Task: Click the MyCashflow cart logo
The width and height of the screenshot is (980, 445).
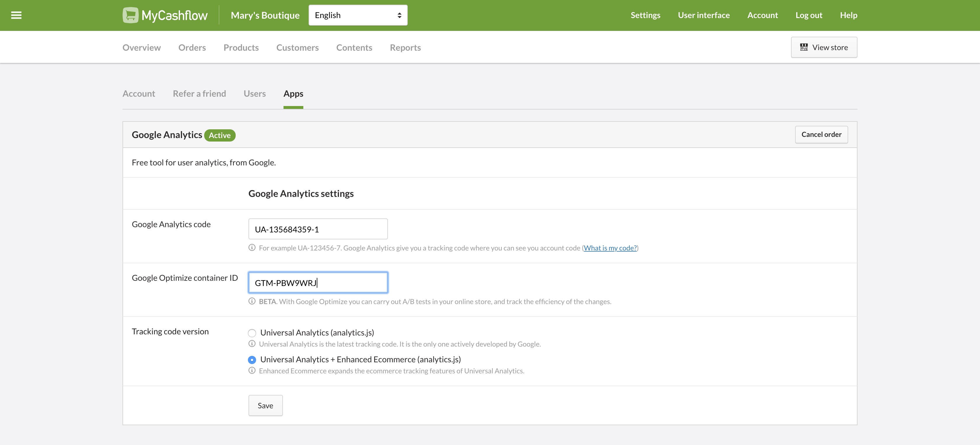Action: pos(130,15)
